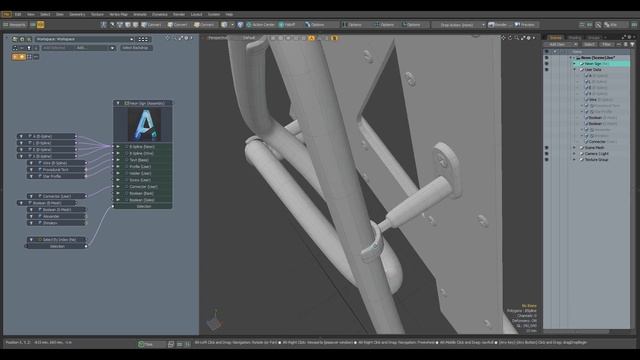The width and height of the screenshot is (640, 360).
Task: Click the viewport maximize icon
Action: 523,38
